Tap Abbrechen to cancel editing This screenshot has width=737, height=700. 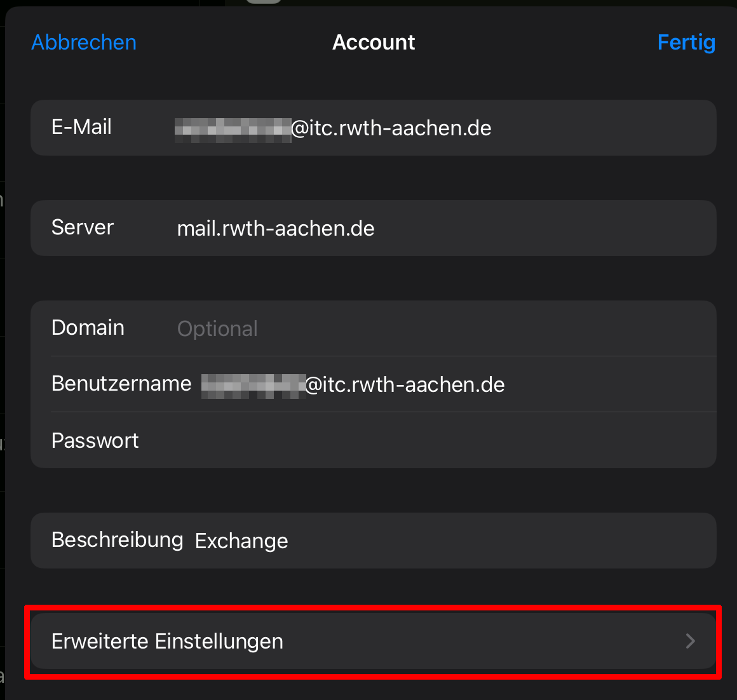83,42
